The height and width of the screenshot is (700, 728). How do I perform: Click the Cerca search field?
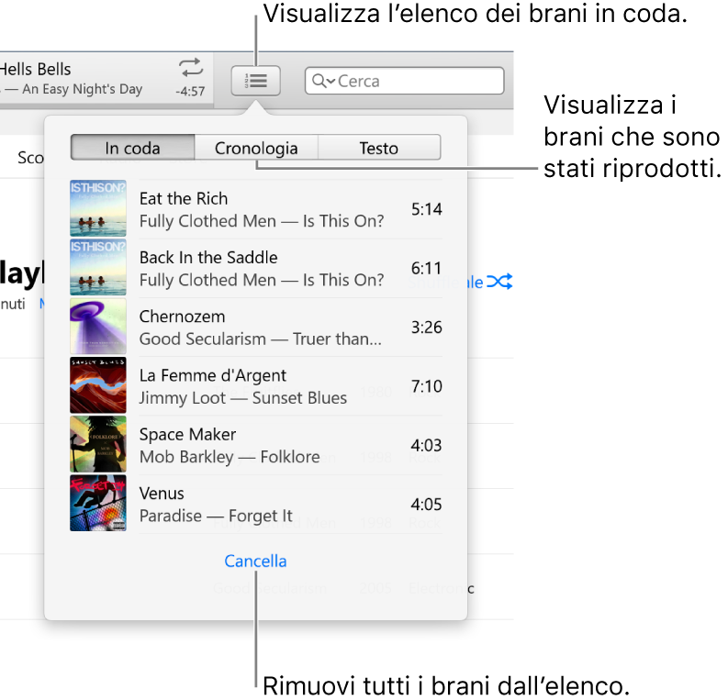point(404,81)
